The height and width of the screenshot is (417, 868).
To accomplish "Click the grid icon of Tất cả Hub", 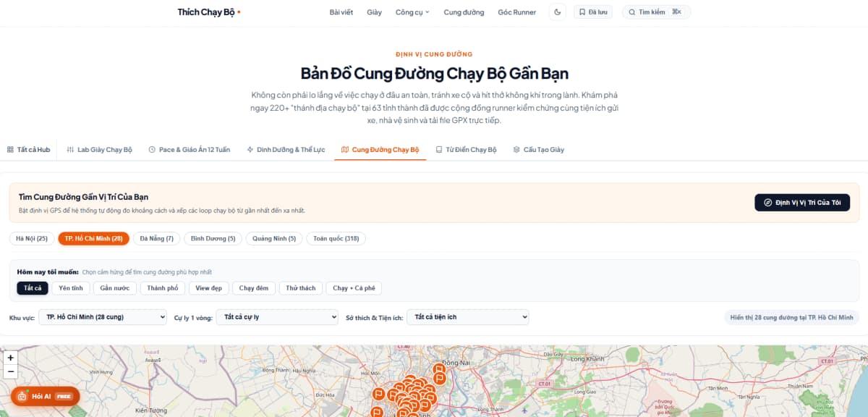I will (10, 150).
